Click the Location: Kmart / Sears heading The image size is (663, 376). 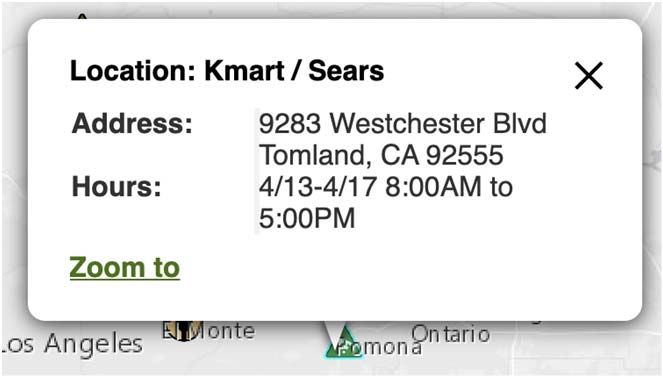[x=227, y=71]
